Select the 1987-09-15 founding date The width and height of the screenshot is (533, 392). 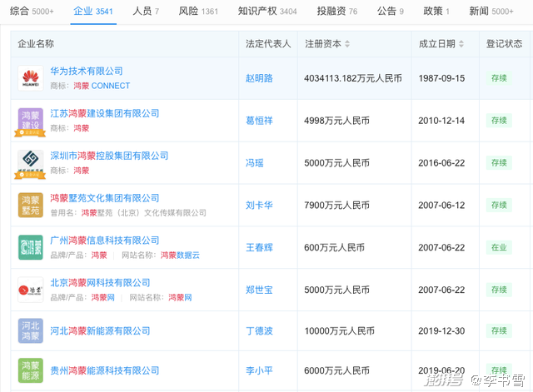pos(441,78)
